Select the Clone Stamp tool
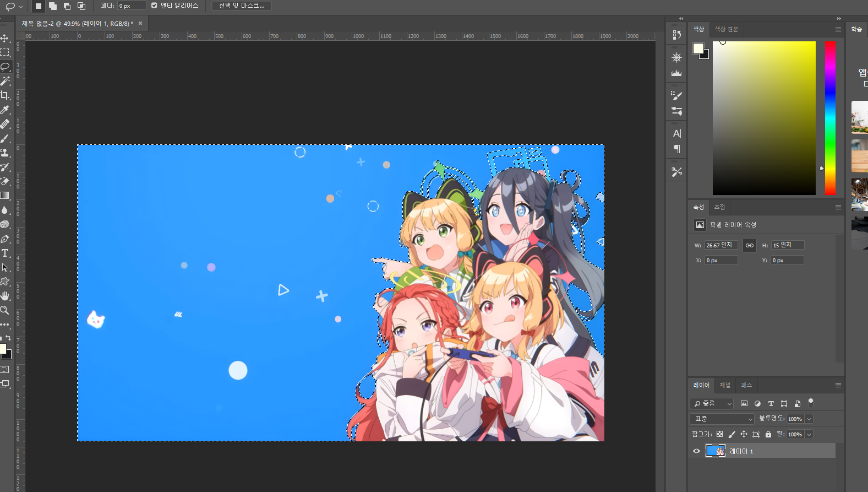The image size is (868, 492). coord(5,153)
